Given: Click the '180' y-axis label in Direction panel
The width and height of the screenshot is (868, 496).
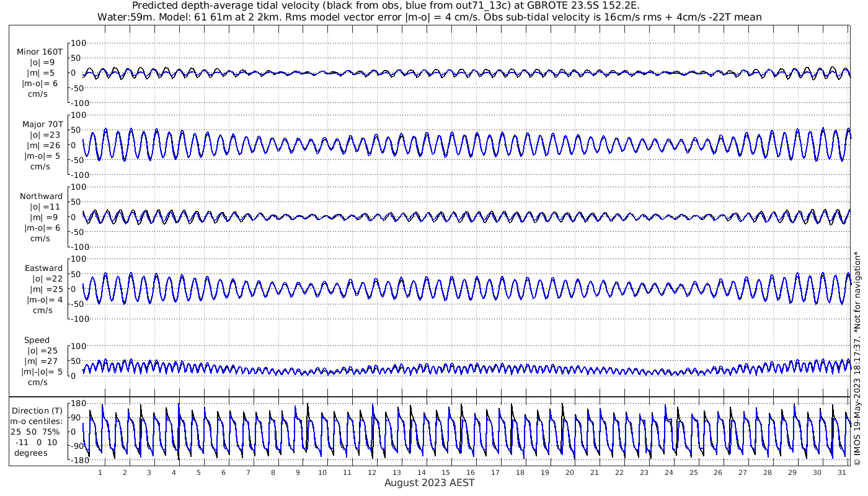Looking at the screenshot, I should 77,405.
